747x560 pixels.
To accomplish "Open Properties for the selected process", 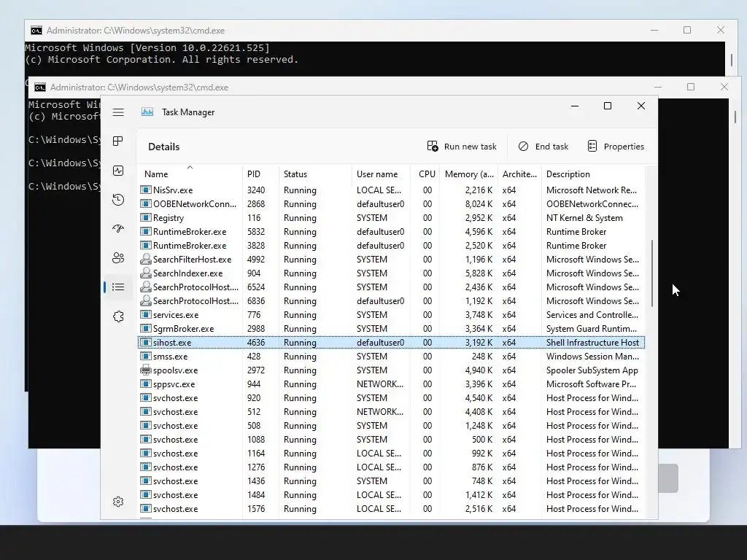I will coord(616,146).
